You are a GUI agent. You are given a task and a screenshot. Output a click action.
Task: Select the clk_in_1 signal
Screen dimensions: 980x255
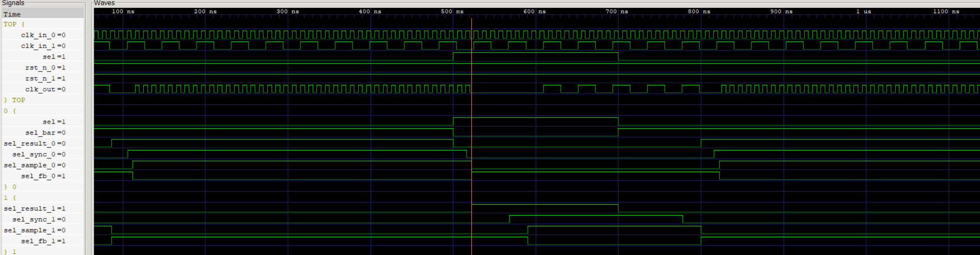pyautogui.click(x=43, y=46)
